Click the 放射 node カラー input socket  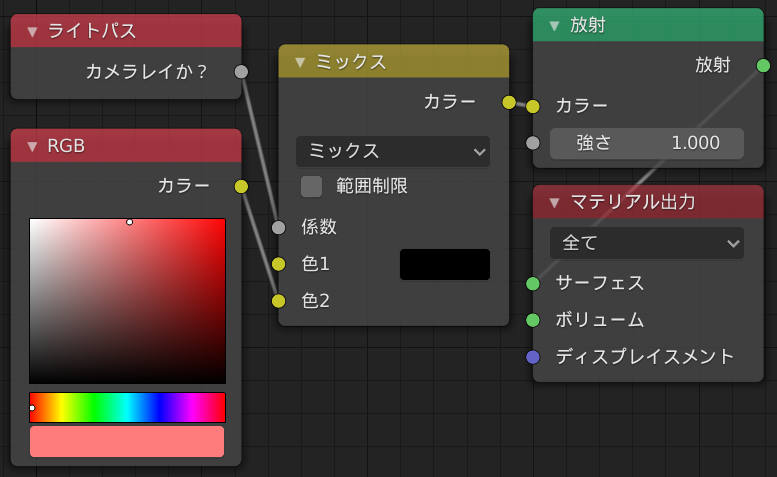point(533,106)
